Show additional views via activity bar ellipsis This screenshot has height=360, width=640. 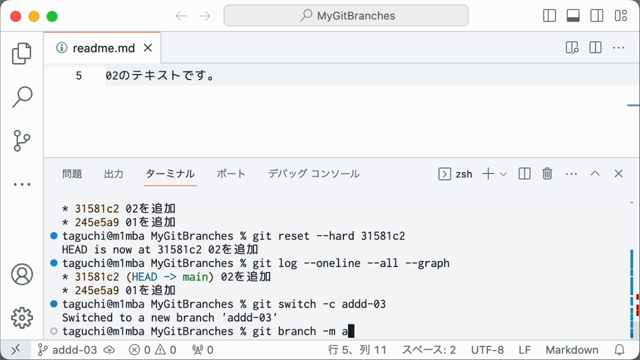[x=22, y=184]
